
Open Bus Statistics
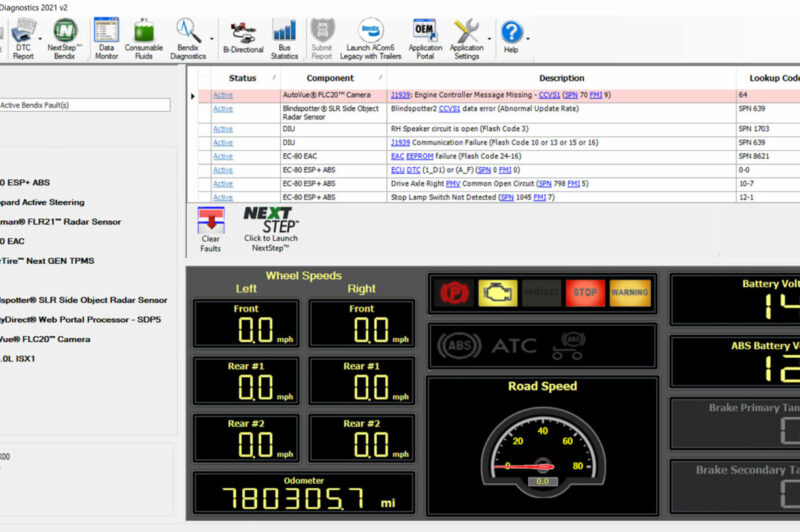(x=284, y=39)
